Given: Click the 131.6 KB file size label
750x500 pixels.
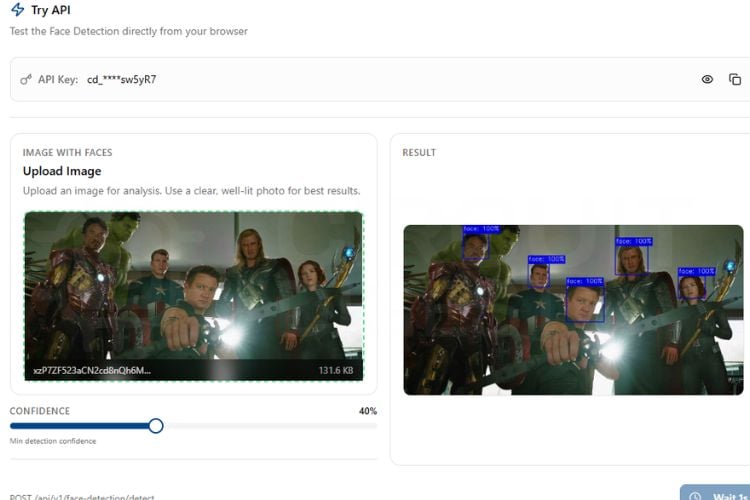Looking at the screenshot, I should (x=336, y=370).
